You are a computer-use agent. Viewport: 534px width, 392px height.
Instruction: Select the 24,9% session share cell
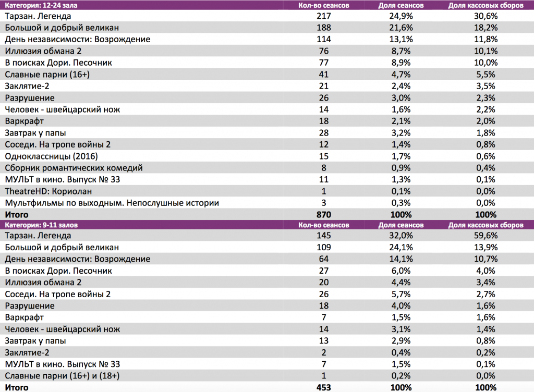[400, 16]
